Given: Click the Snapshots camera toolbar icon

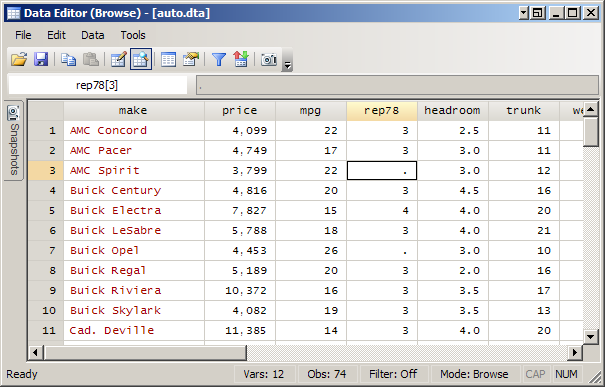Looking at the screenshot, I should point(269,59).
